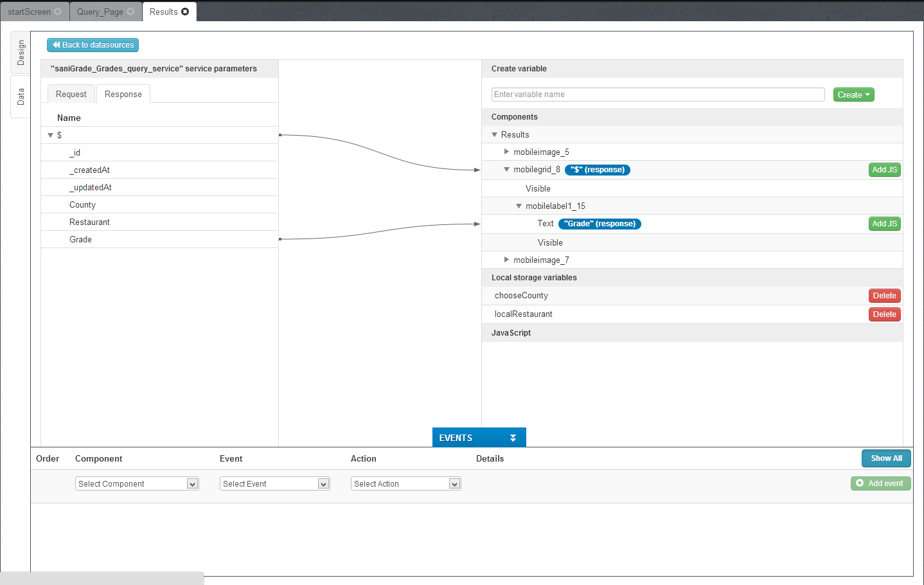
Task: Close the Results tab via its x icon
Action: pos(185,12)
